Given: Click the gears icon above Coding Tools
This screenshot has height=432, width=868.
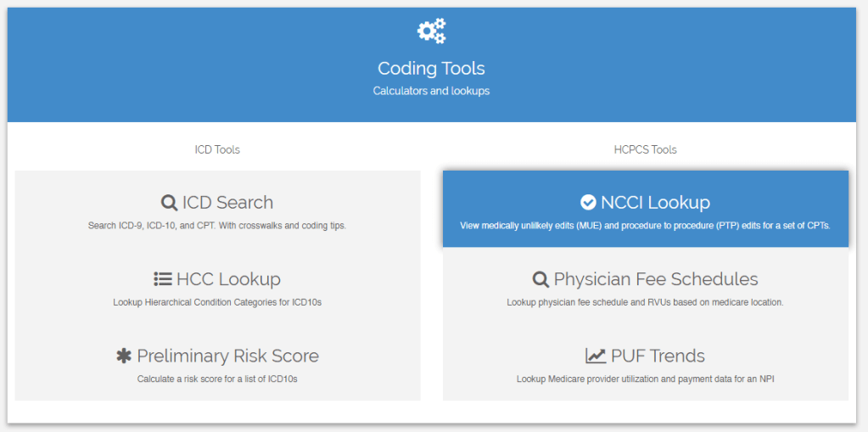Looking at the screenshot, I should coord(431,31).
